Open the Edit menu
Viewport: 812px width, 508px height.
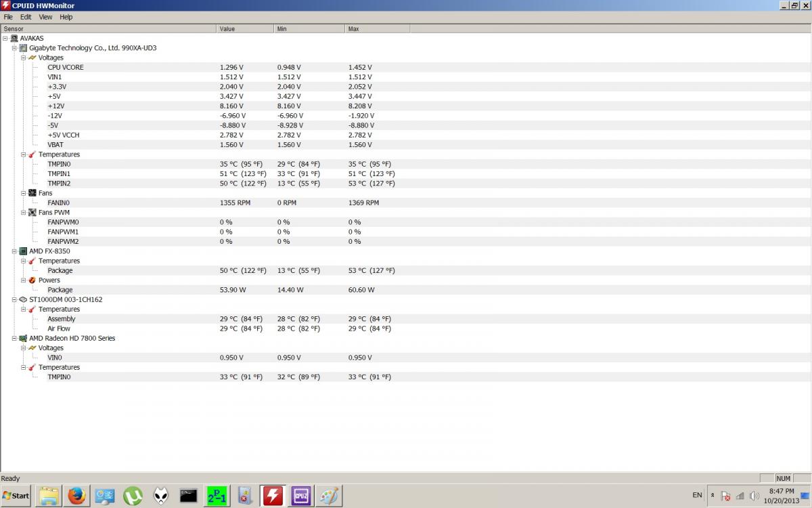(x=26, y=17)
